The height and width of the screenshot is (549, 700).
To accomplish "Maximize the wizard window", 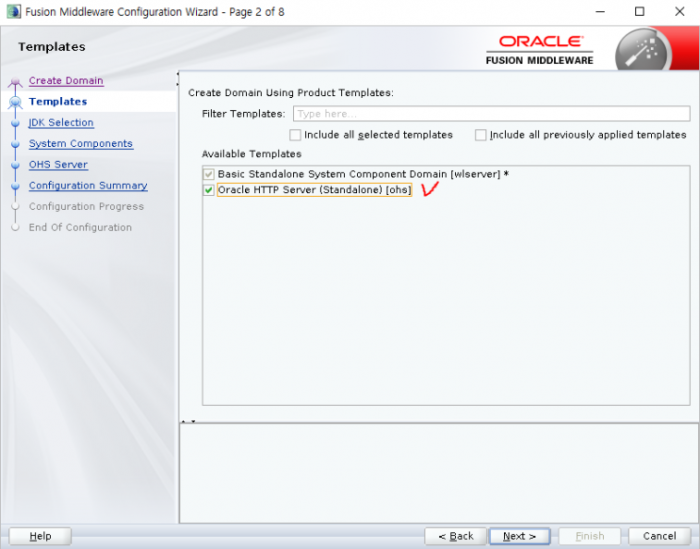I will [640, 12].
